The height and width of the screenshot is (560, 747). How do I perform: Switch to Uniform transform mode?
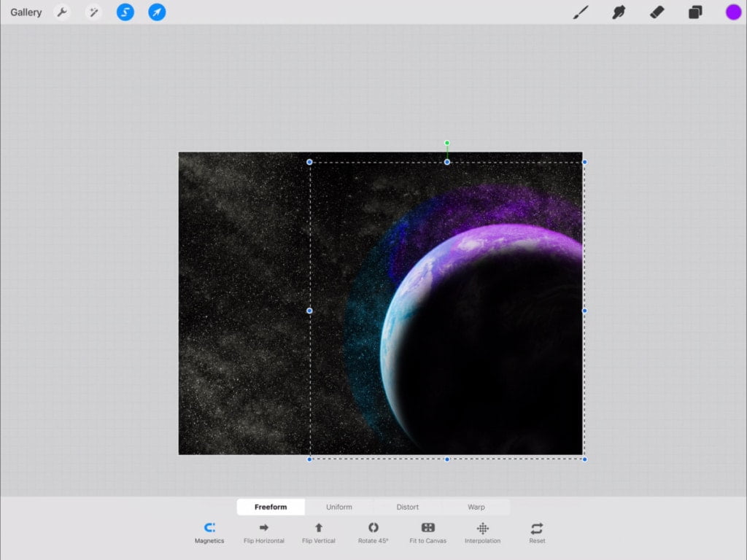click(x=339, y=507)
